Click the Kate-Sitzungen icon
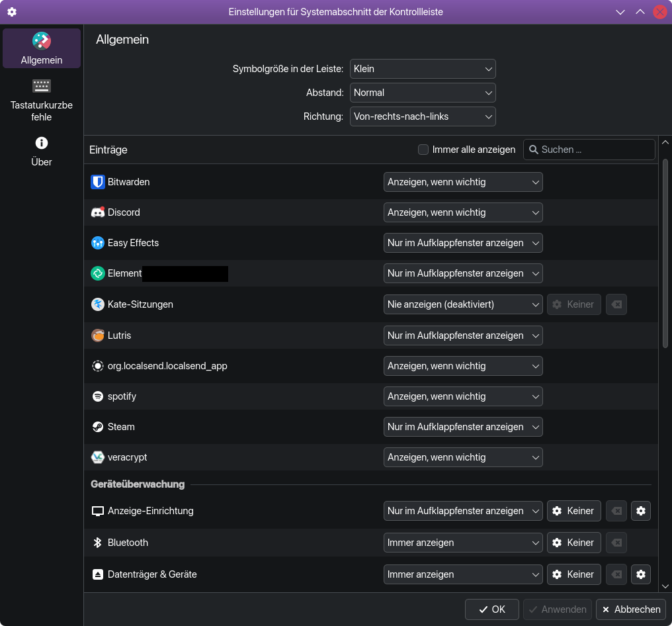Image resolution: width=672 pixels, height=626 pixels. coord(98,304)
